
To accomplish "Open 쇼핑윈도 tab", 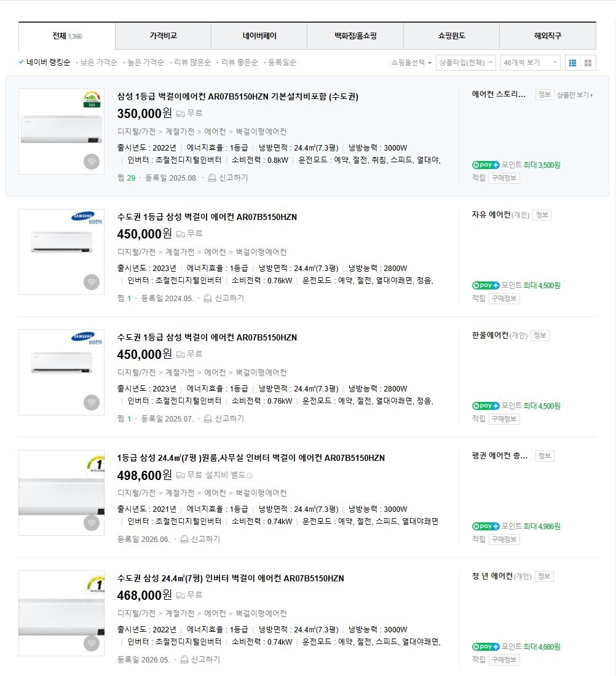I will [x=452, y=36].
